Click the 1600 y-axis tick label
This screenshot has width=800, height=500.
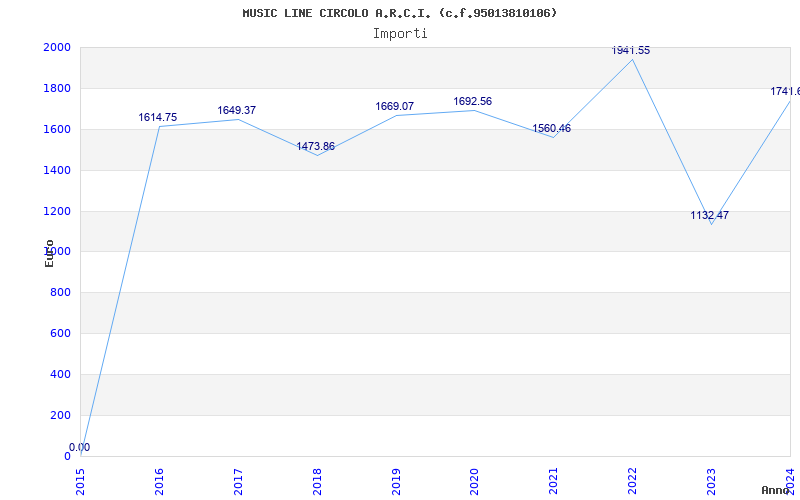pos(57,130)
